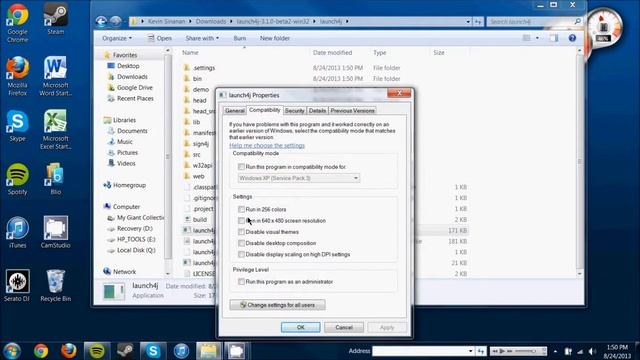Open Explorer help question mark icon
This screenshot has width=640, height=360.
tap(572, 38)
